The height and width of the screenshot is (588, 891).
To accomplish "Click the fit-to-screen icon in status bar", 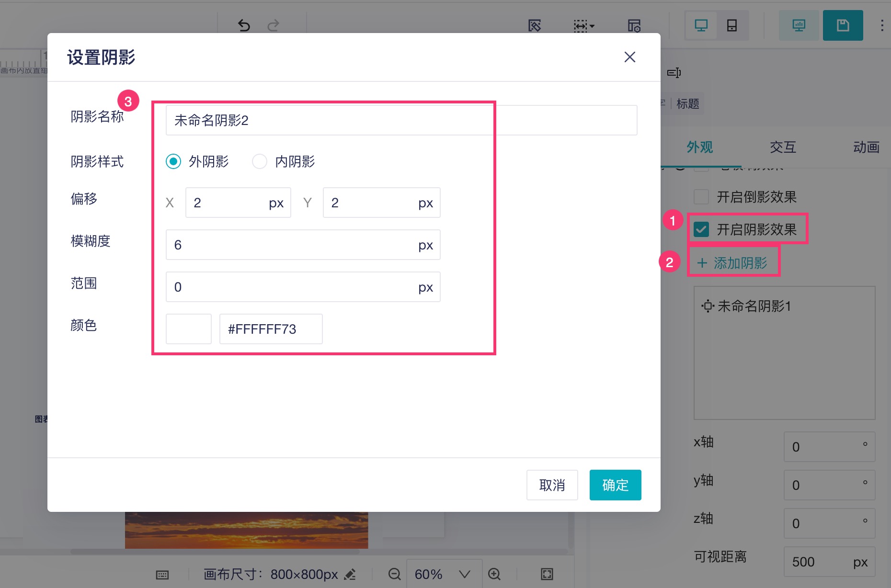I will click(x=547, y=574).
